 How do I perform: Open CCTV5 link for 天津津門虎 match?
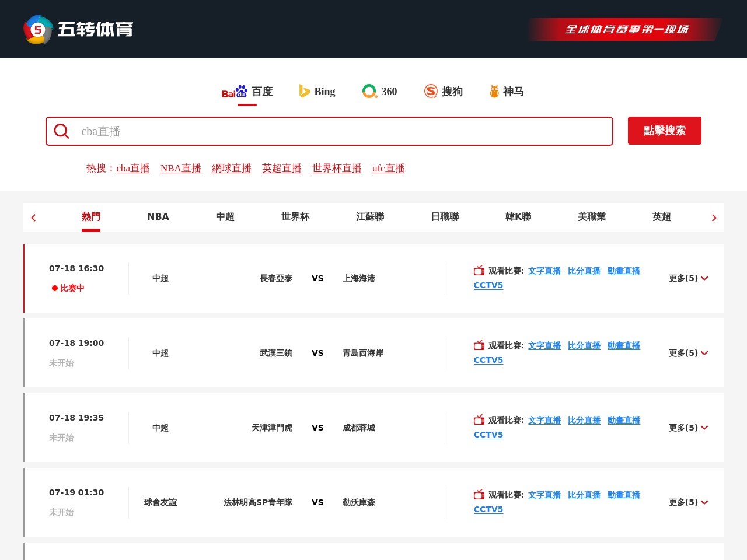coord(488,435)
